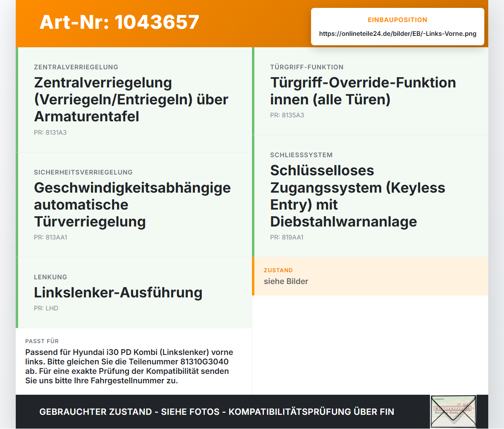Viewport: 504px width, 429px height.
Task: Click the Zustand siehe Bilder box
Action: pyautogui.click(x=370, y=276)
